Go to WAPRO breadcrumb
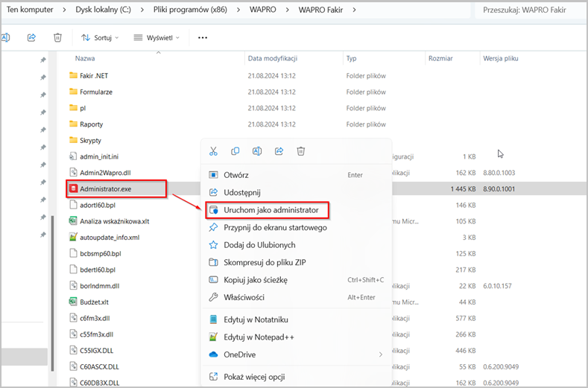This screenshot has width=588, height=388. [263, 10]
